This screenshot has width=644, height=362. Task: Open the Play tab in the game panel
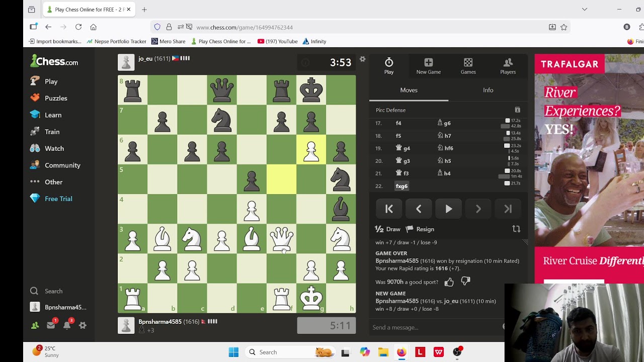coord(389,66)
